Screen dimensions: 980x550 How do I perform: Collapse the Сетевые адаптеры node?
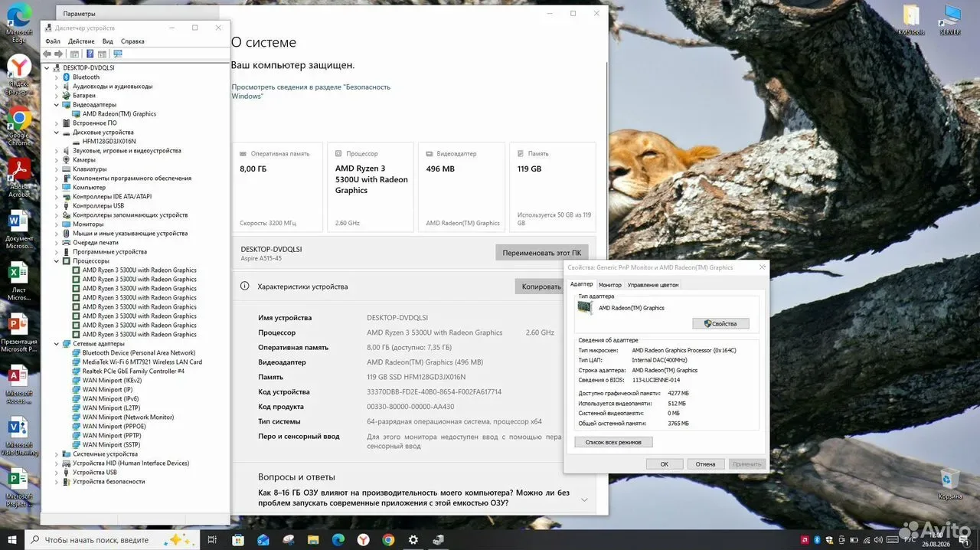(x=56, y=343)
